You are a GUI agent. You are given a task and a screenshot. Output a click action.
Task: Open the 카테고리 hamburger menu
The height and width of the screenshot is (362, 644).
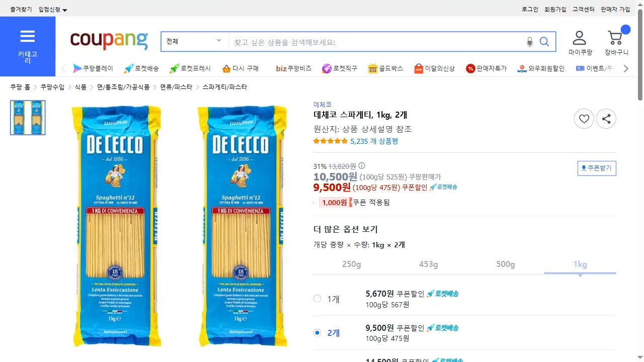[x=28, y=46]
